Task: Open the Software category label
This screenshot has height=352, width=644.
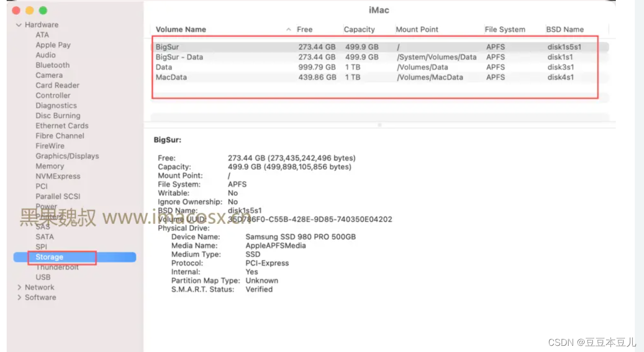Action: (x=41, y=297)
